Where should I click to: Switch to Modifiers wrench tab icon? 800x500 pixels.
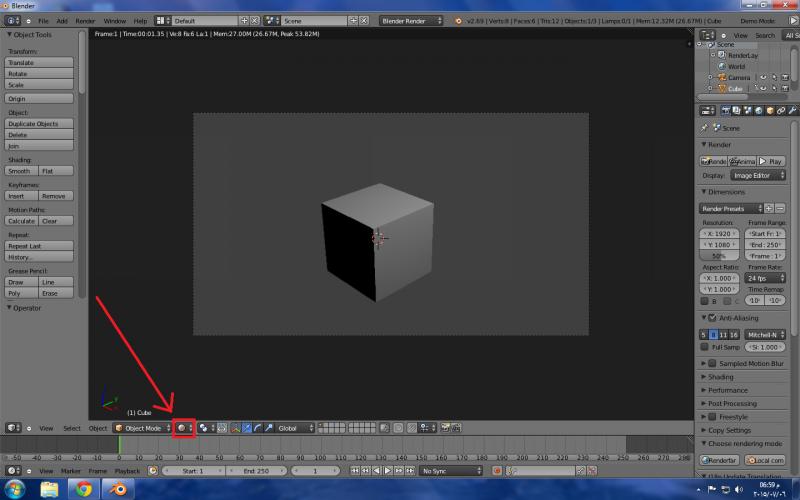(x=792, y=110)
